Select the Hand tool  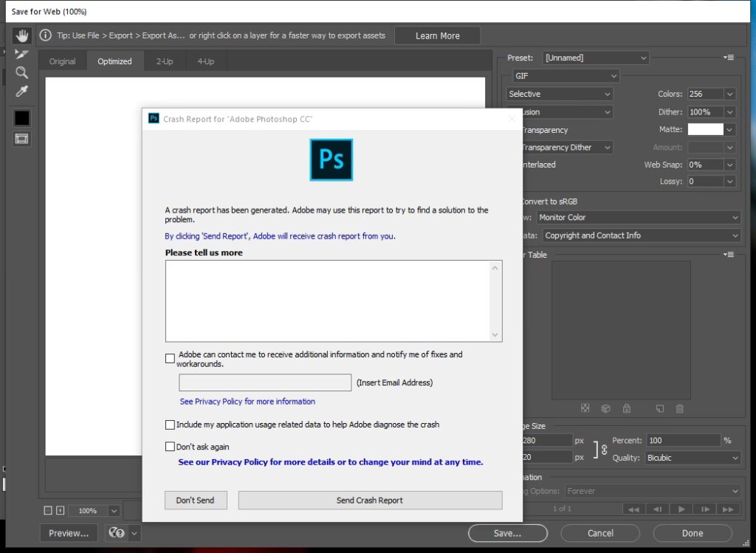[x=21, y=35]
